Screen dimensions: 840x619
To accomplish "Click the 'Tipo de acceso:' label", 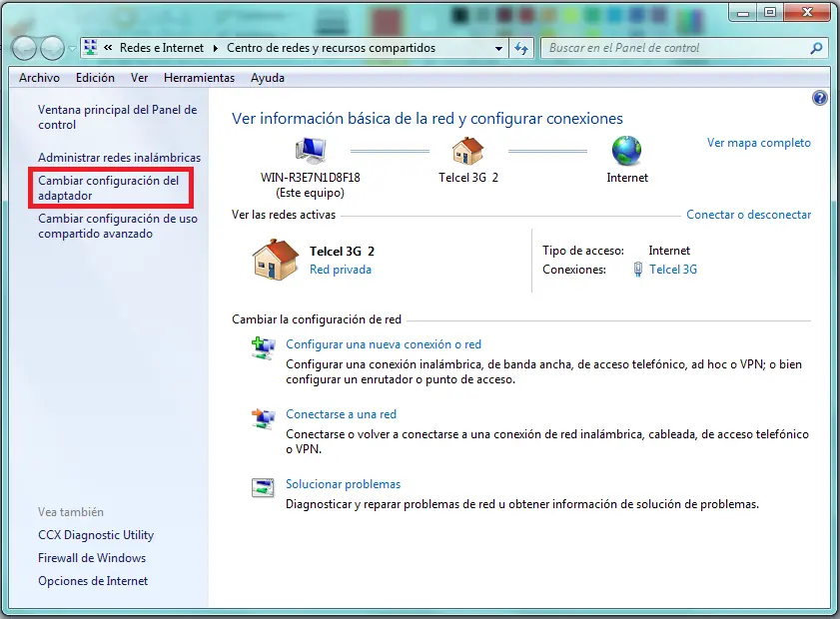I will (583, 251).
